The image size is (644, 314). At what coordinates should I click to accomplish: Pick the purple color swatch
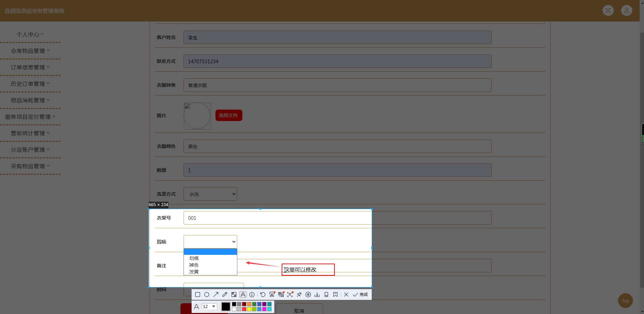tap(264, 304)
